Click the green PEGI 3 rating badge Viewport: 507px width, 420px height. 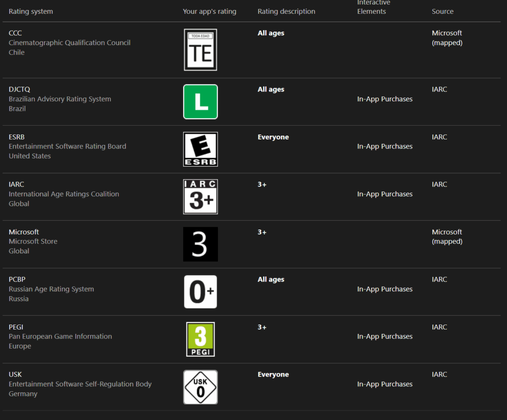click(x=201, y=339)
